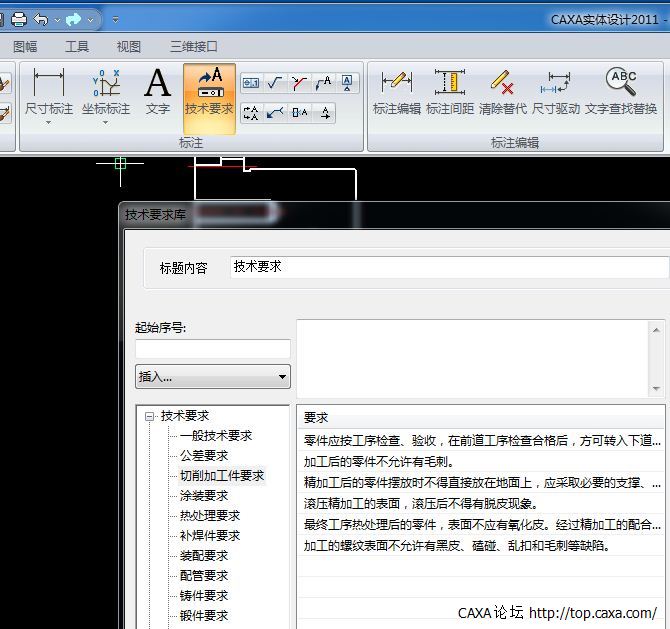The image size is (670, 629).
Task: Select the row starting 加工的螺纹表面
Action: [x=481, y=545]
